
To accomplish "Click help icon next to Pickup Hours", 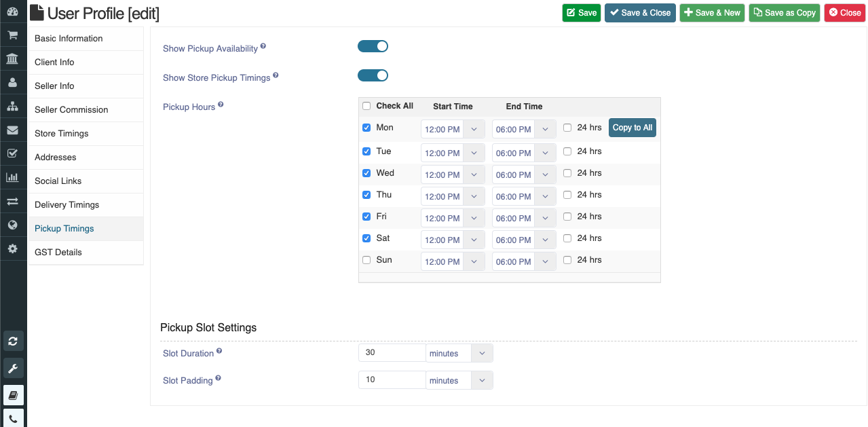I will [x=221, y=105].
